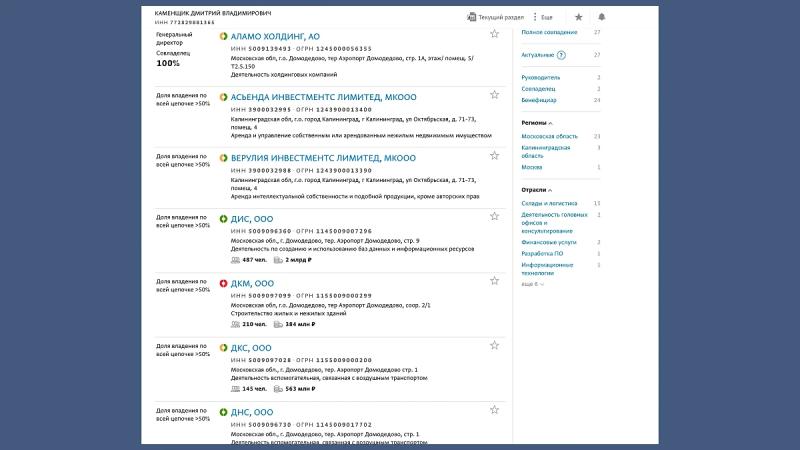Open АЛАМО ХОЛДИНГ, АО company page
The width and height of the screenshot is (800, 450).
[275, 36]
